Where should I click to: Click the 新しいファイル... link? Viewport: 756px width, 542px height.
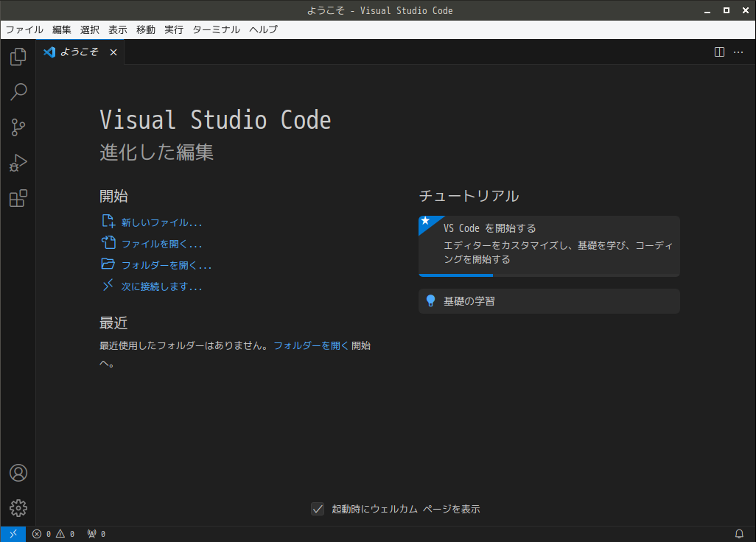[x=152, y=222]
